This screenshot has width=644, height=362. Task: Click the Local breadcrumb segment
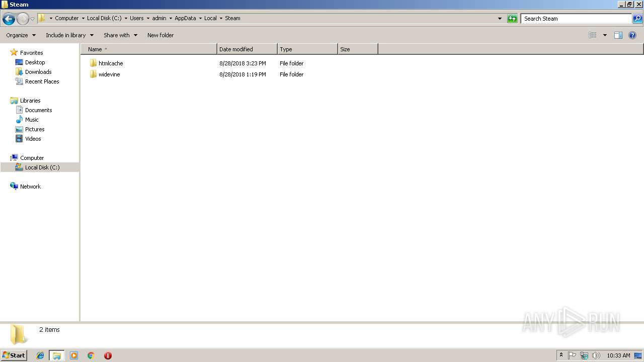(x=210, y=18)
